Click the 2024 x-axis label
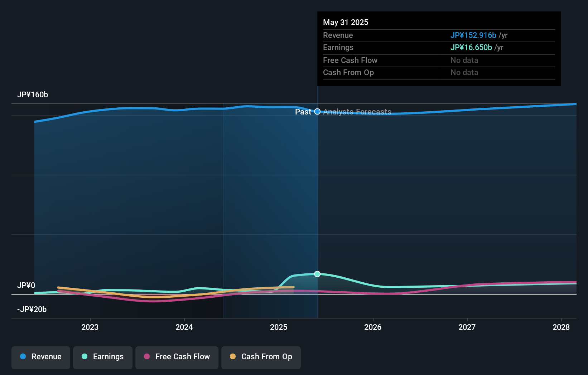The height and width of the screenshot is (375, 588). point(184,327)
